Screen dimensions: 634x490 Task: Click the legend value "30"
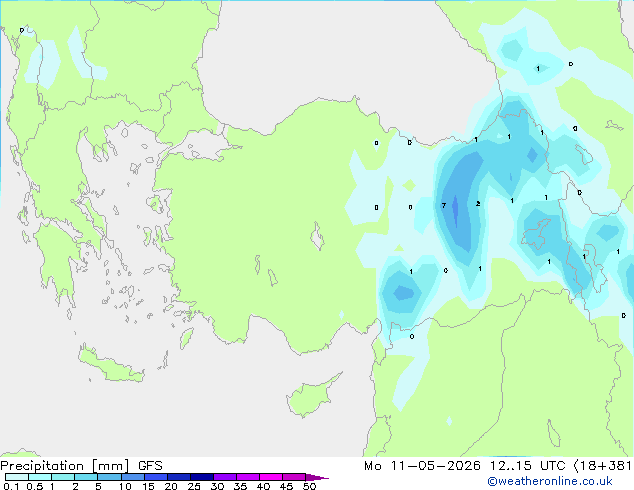(x=217, y=486)
